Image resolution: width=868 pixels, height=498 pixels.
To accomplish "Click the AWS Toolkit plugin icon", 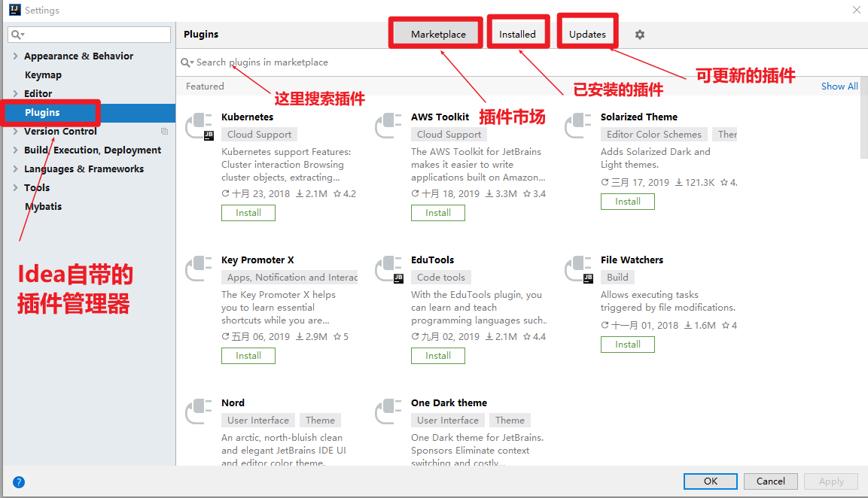I will point(388,126).
